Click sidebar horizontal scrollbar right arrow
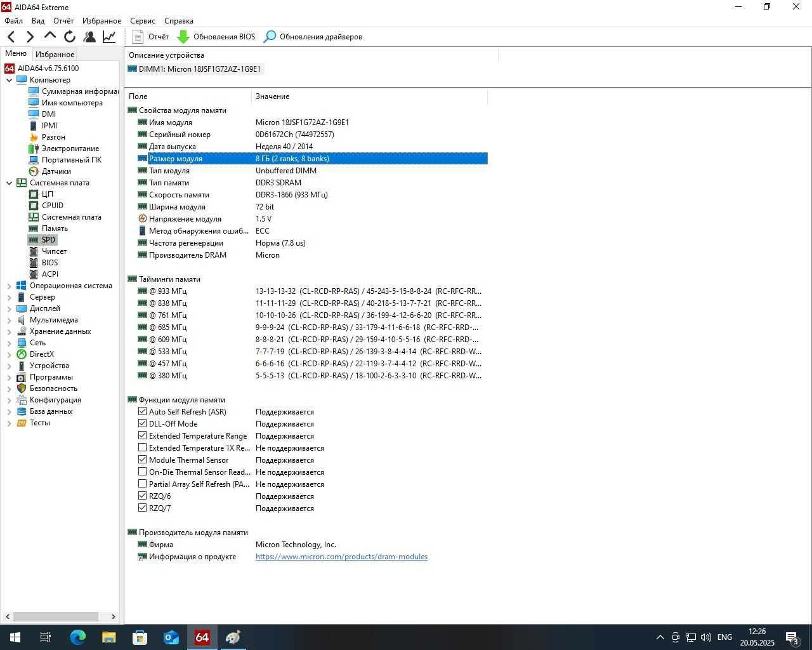 pyautogui.click(x=114, y=616)
